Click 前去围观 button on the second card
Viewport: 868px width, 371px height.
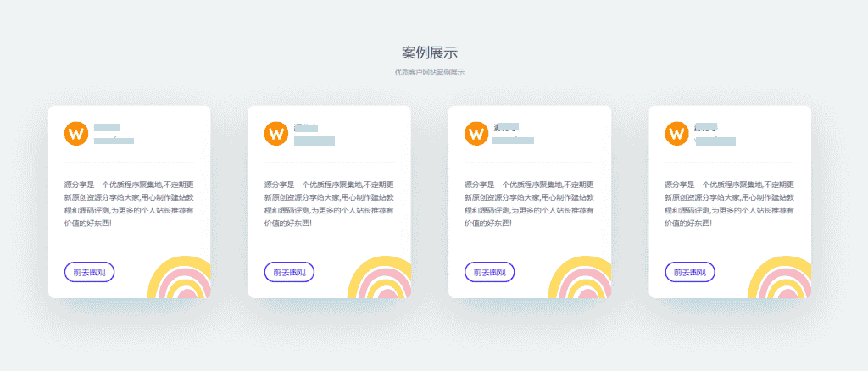[290, 272]
